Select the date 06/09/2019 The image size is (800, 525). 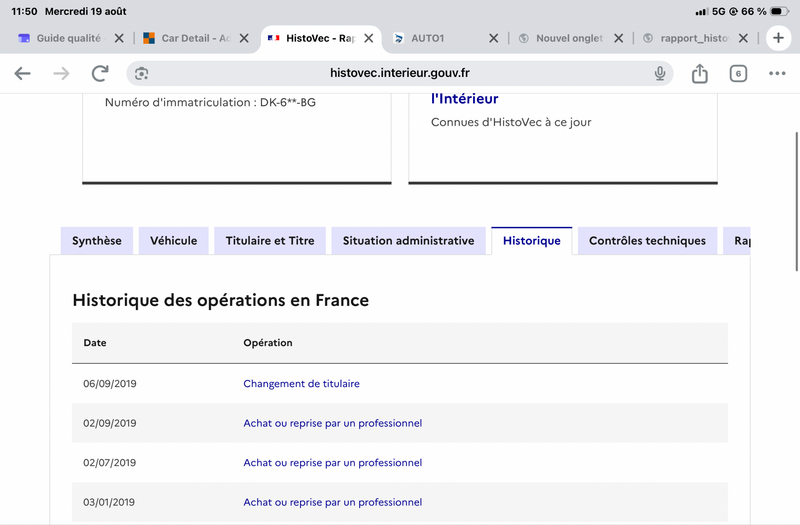(110, 384)
